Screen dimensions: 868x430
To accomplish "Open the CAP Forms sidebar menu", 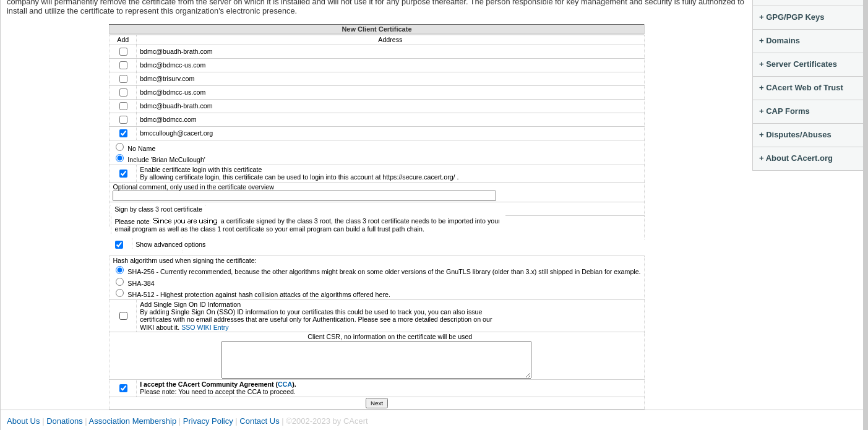I will [807, 111].
